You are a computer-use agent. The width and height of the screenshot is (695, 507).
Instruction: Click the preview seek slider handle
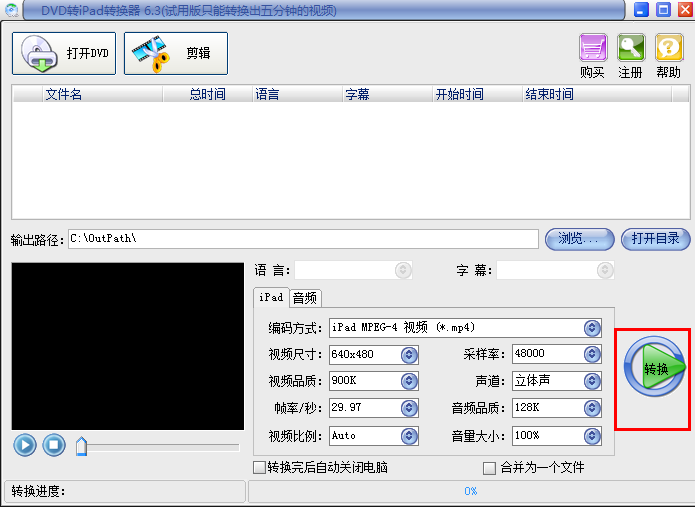click(x=82, y=446)
